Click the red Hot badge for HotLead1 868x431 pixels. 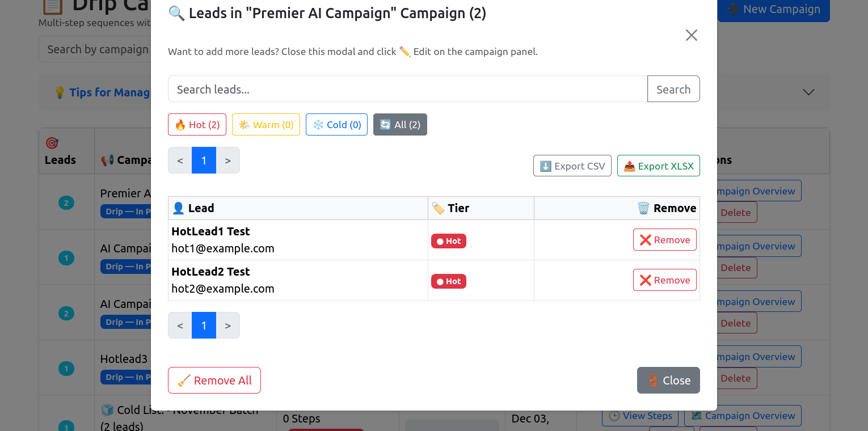coord(448,241)
